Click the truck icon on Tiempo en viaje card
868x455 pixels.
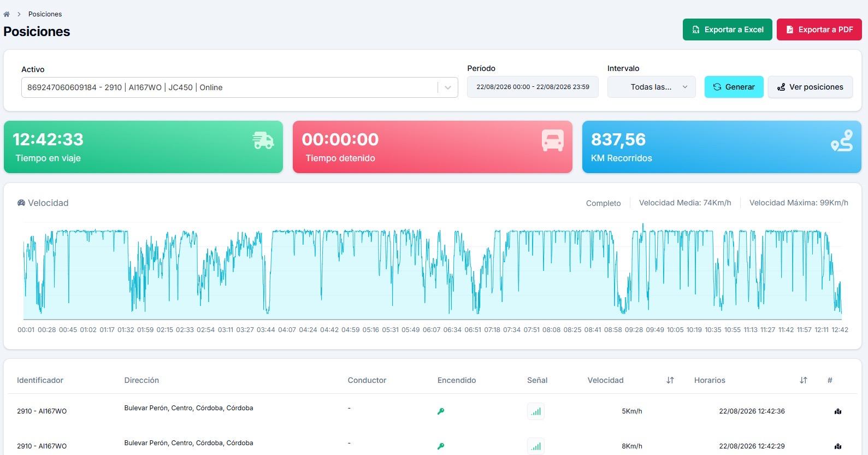263,140
